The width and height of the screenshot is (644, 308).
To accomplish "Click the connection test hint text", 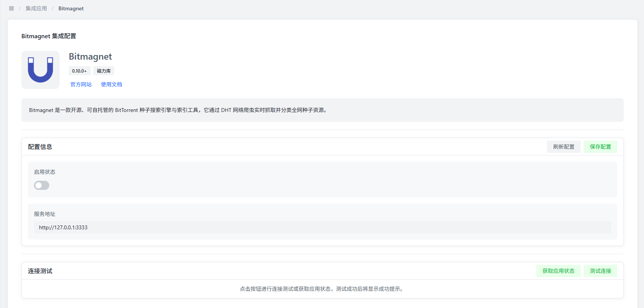I will coord(323,289).
